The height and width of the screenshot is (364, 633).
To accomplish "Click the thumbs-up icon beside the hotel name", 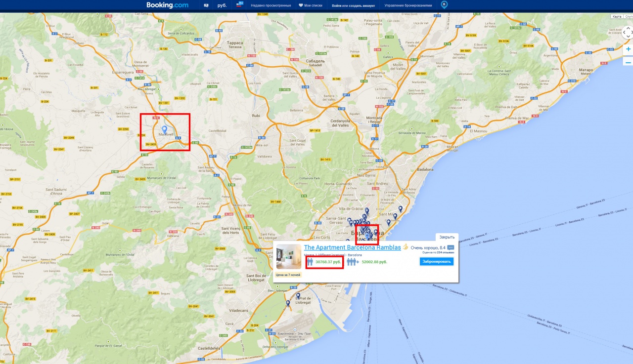I will point(405,247).
